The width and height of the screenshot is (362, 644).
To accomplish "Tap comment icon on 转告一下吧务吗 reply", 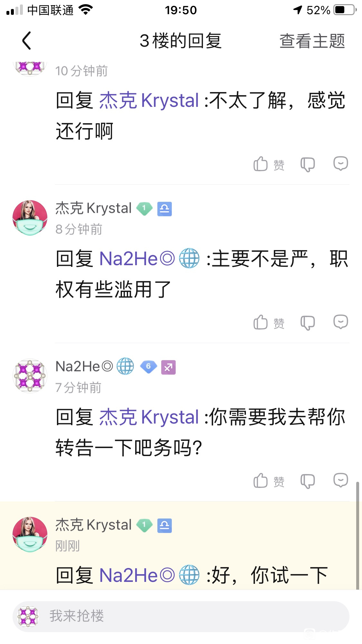I will [x=341, y=480].
